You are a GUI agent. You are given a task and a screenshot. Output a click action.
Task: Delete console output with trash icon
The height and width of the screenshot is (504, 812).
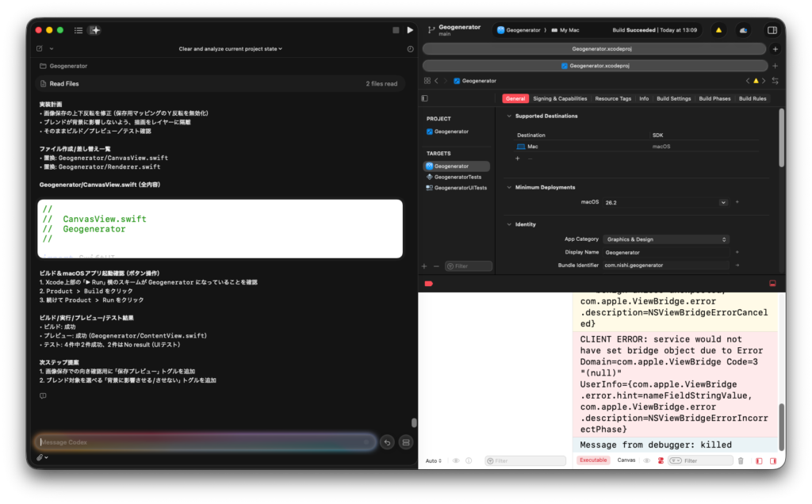[741, 460]
